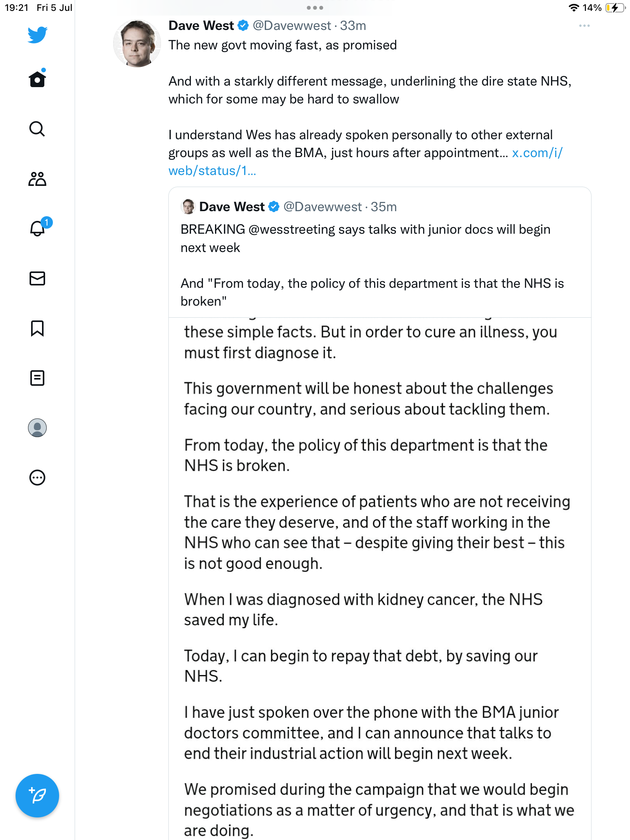The height and width of the screenshot is (840, 630).
Task: Open the @Davewwest handle in top tweet
Action: click(292, 26)
